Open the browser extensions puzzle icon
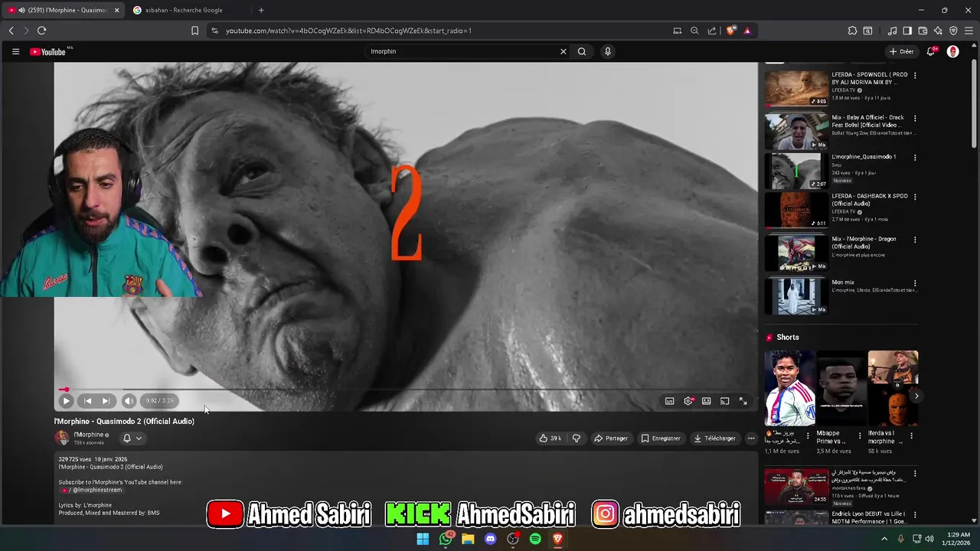980x551 pixels. coord(852,31)
